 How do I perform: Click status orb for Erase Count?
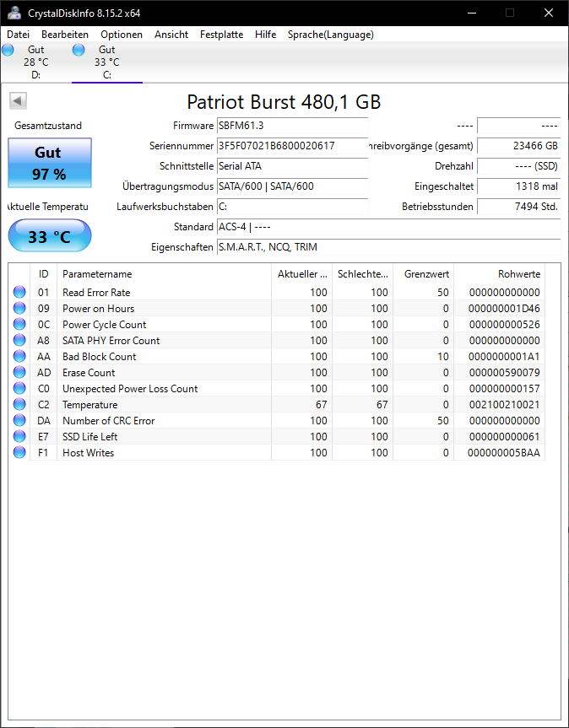[19, 372]
